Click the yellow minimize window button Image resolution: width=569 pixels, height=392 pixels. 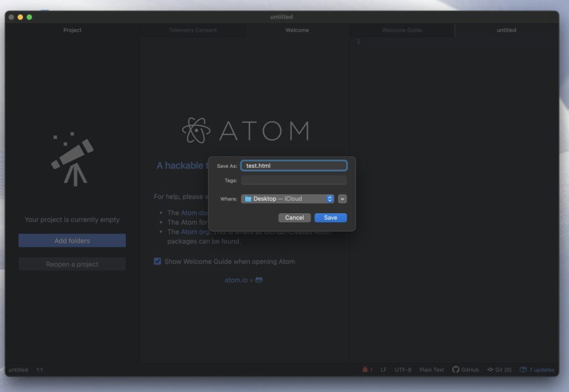(x=21, y=17)
